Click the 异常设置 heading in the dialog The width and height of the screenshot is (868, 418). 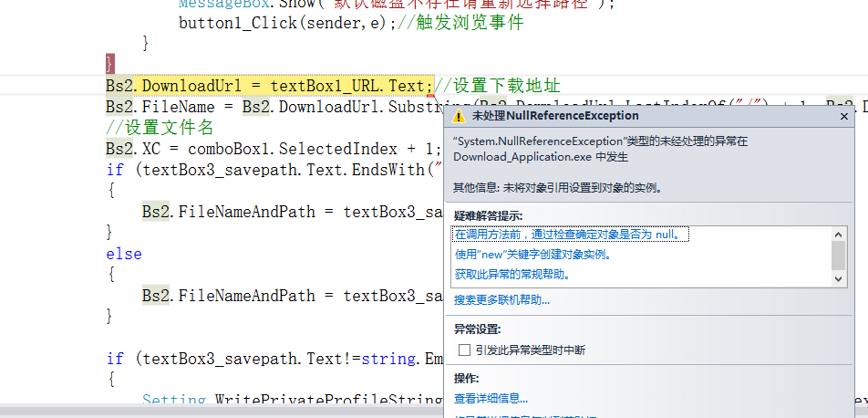click(x=478, y=329)
